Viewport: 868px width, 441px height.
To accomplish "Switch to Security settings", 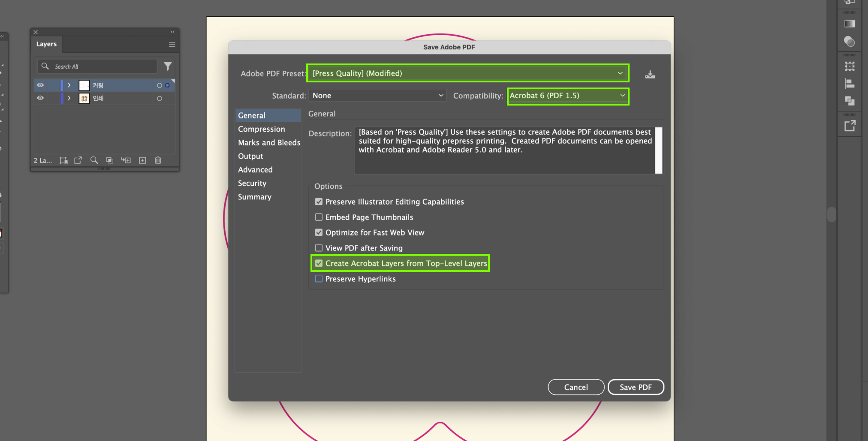I will click(252, 184).
